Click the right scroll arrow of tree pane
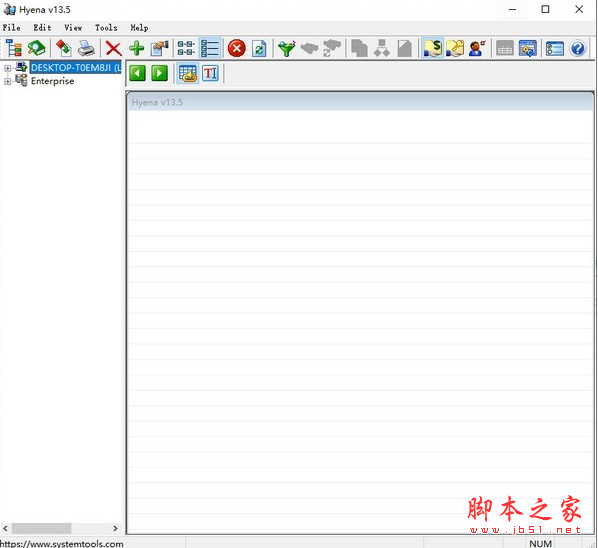Image resolution: width=598 pixels, height=548 pixels. [x=115, y=528]
